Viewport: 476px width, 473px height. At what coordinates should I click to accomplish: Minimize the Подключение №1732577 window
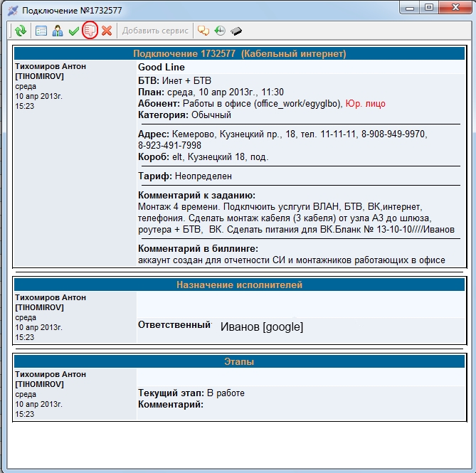coord(410,8)
